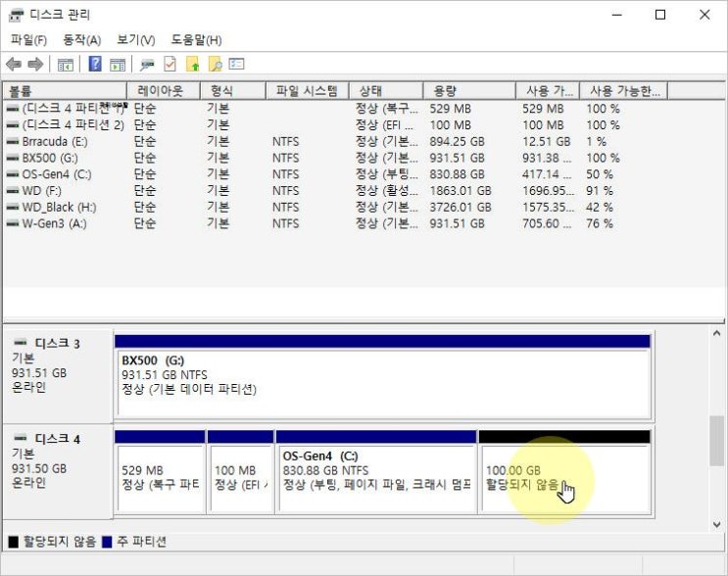728x576 pixels.
Task: Click the blue 주 파티션 legend swatch
Action: pos(107,542)
